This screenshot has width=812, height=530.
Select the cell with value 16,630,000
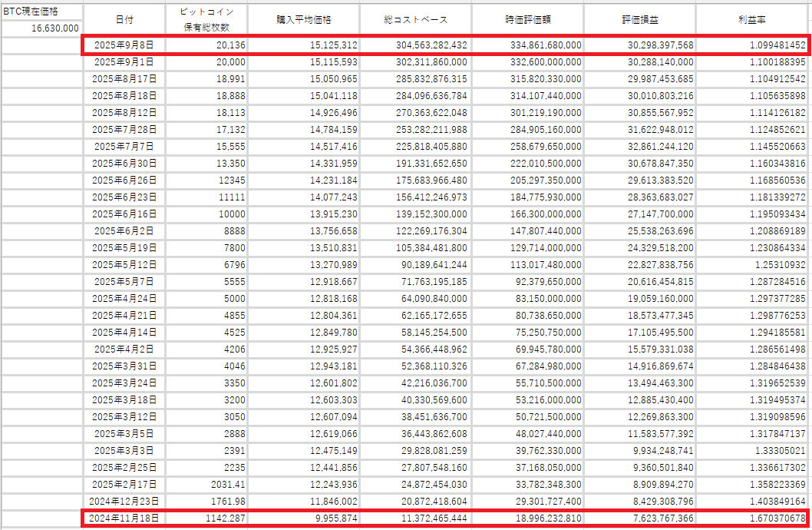(41, 28)
